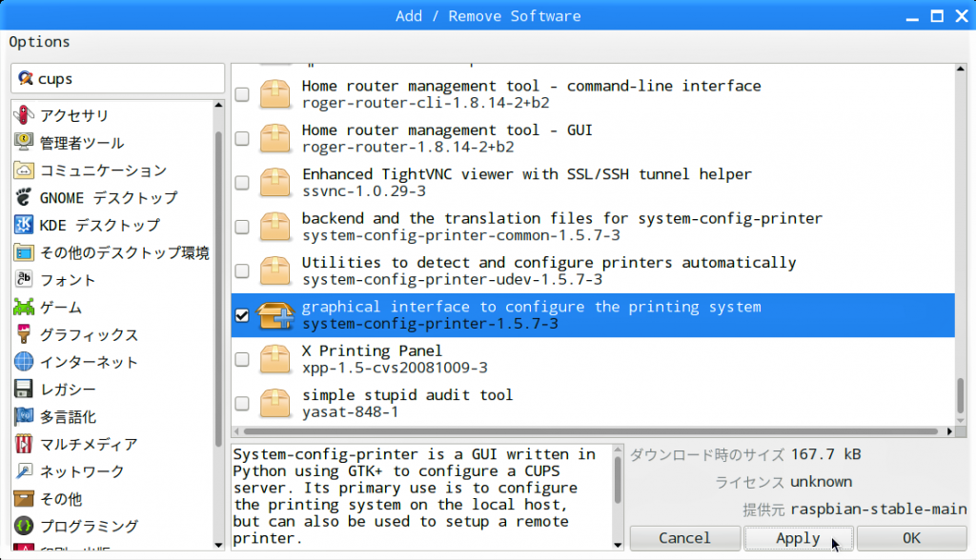The height and width of the screenshot is (560, 976).
Task: Select 'Utilities to detect and configure printers automatically'
Action: tap(593, 271)
